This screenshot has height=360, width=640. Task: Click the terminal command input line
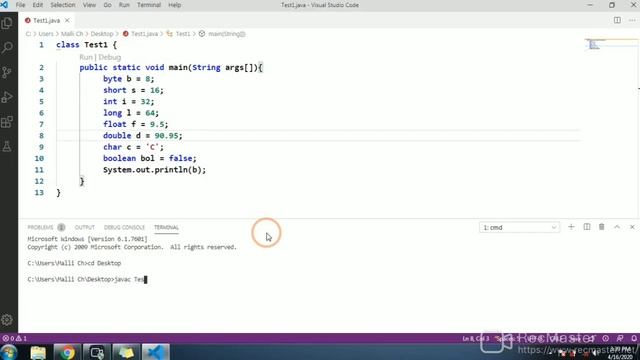click(x=87, y=280)
